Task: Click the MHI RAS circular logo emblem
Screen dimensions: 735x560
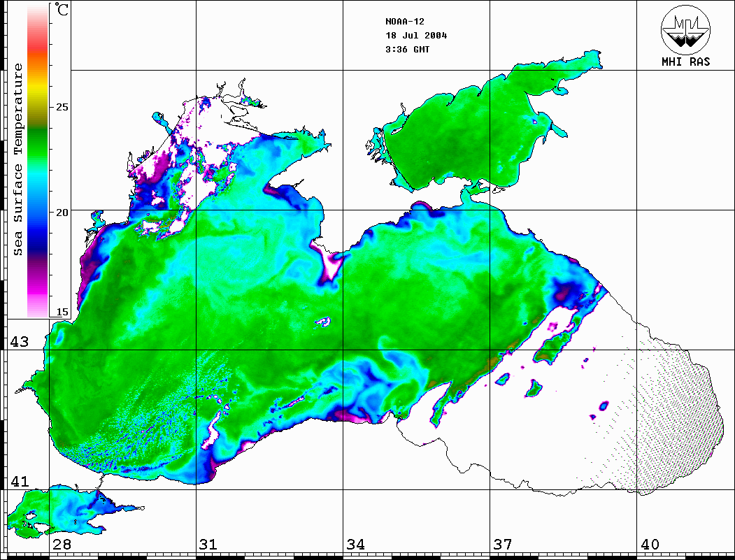Action: [685, 29]
